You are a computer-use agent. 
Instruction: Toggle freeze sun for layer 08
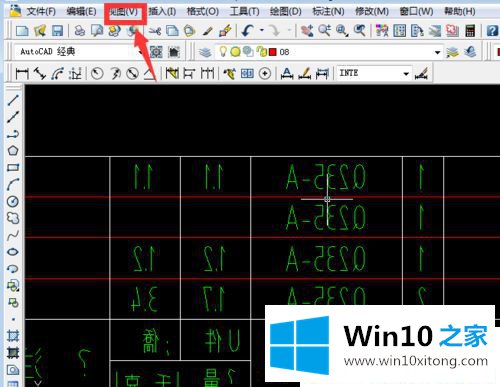pyautogui.click(x=235, y=52)
